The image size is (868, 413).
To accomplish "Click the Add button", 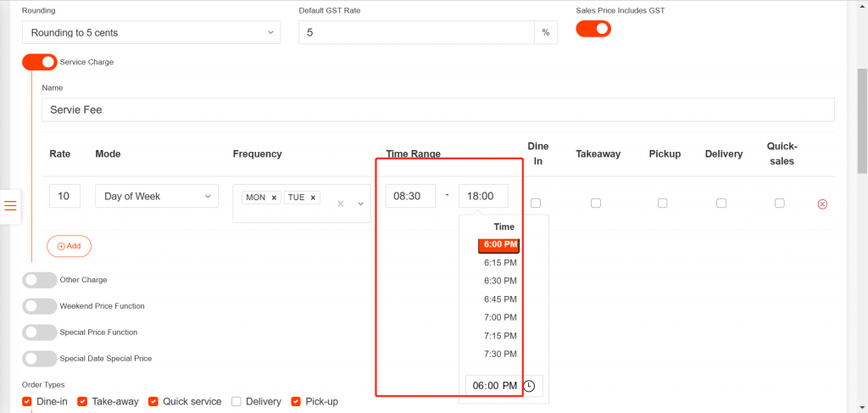I will [69, 246].
